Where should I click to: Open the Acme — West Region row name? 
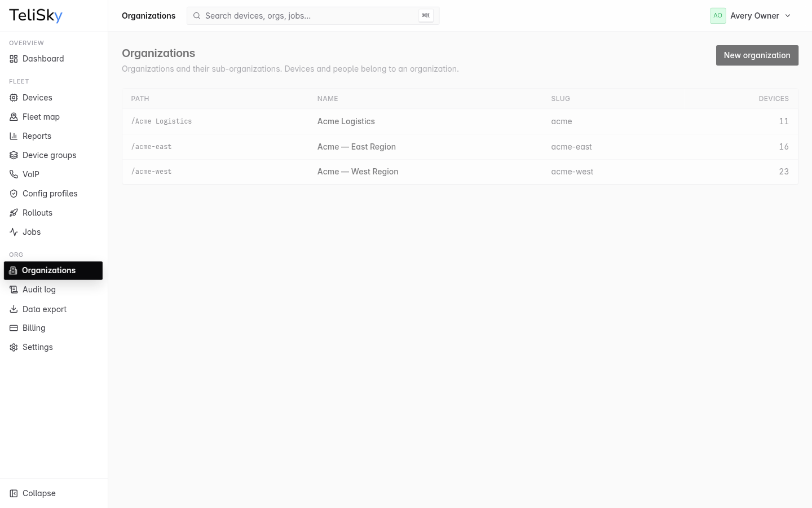358,172
